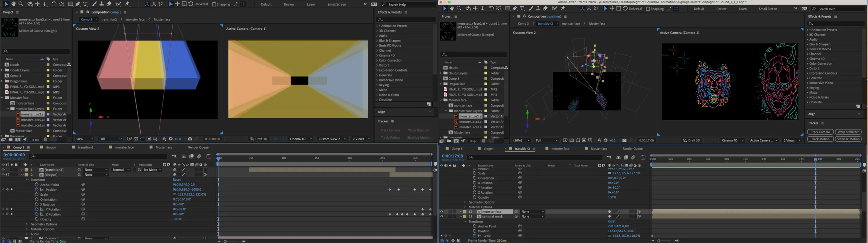This screenshot has width=868, height=243.
Task: Expand Animation Presets in left Effects panel
Action: coord(377,26)
